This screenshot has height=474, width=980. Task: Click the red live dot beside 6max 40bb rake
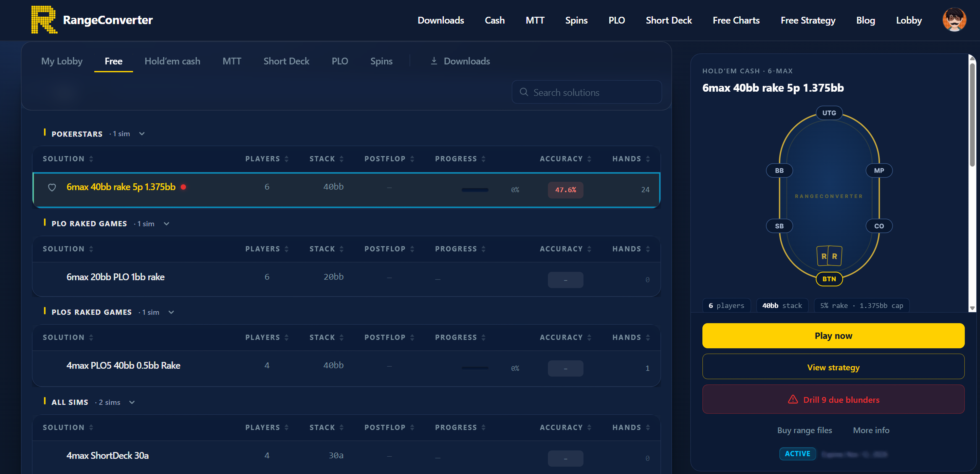183,187
